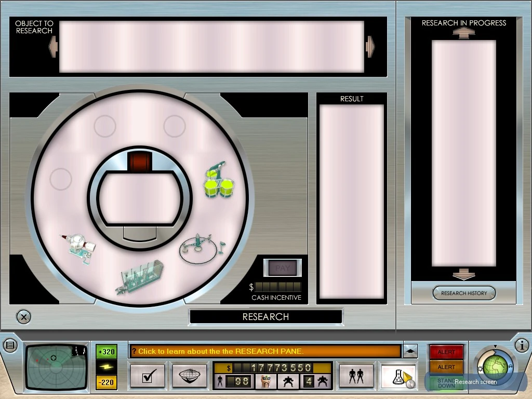
Task: Expand the message bar with up arrow
Action: click(x=410, y=351)
